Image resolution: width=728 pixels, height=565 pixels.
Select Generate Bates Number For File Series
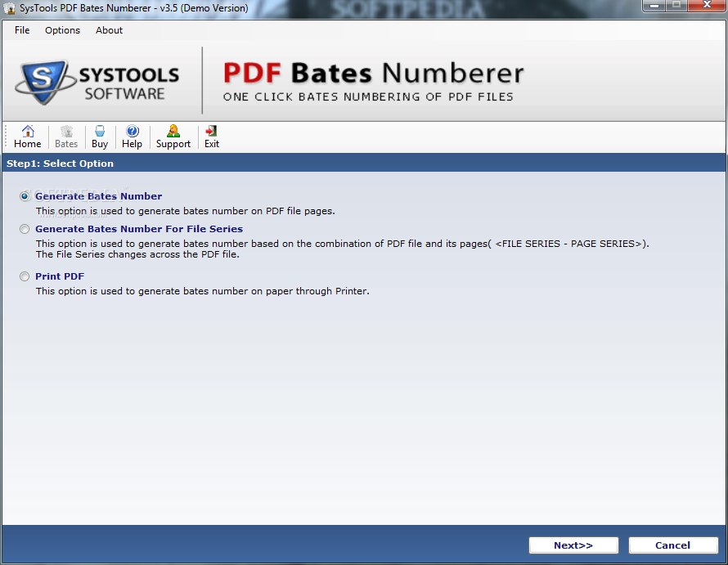(25, 229)
